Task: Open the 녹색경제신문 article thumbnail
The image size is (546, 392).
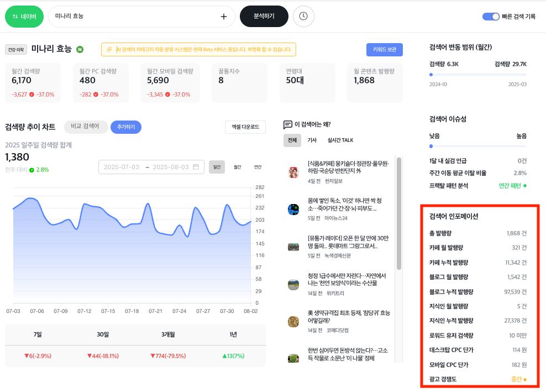Action: point(293,247)
